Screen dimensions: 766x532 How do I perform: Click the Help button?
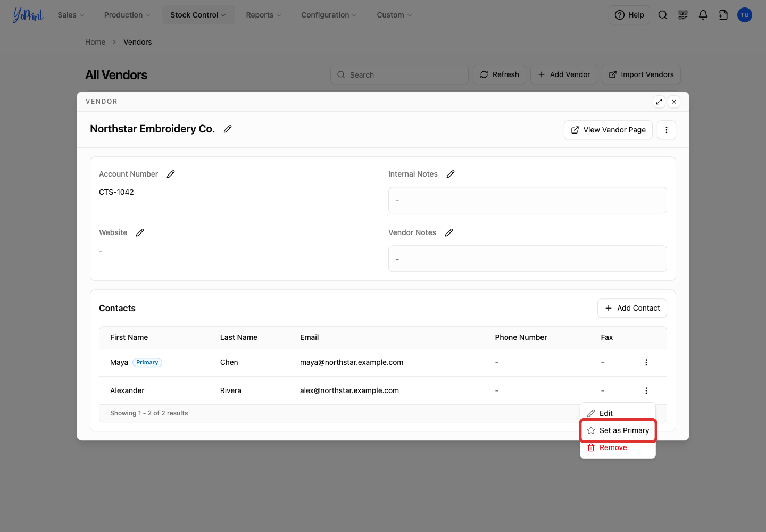(x=629, y=15)
